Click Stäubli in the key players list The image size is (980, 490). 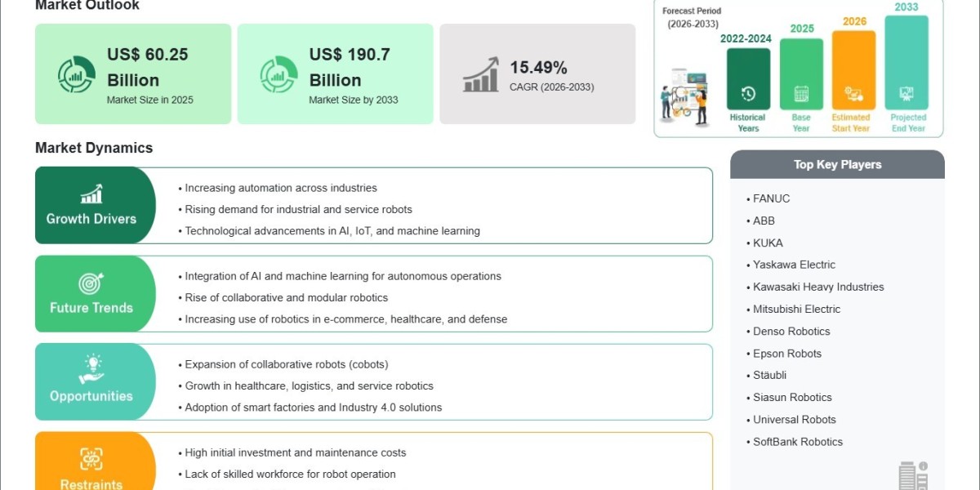tap(771, 376)
